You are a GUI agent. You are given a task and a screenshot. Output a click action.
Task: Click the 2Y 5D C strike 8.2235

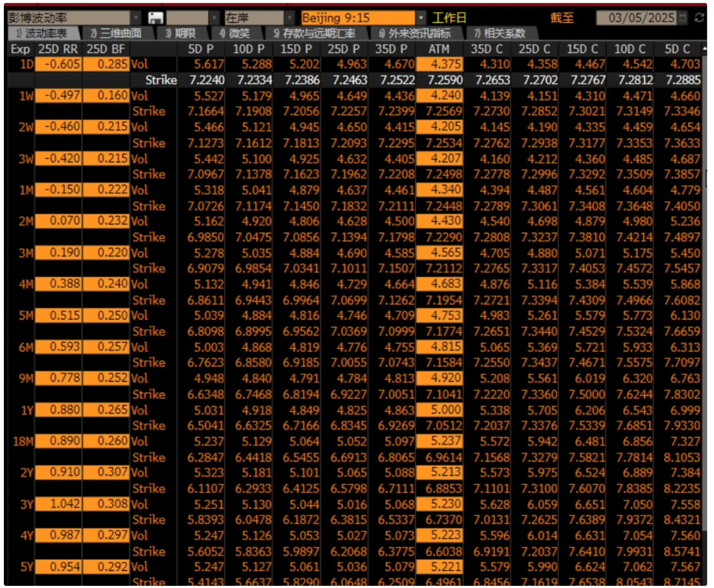tap(682, 488)
